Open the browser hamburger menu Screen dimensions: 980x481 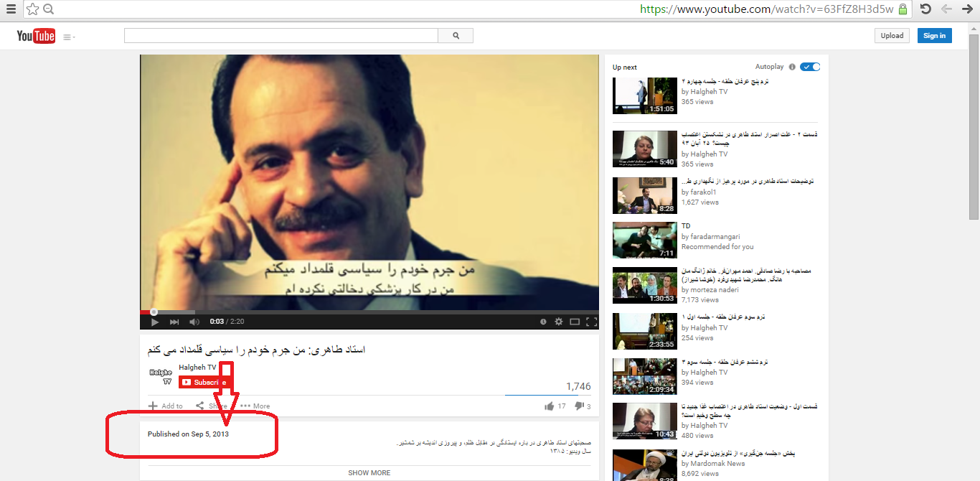click(x=11, y=9)
